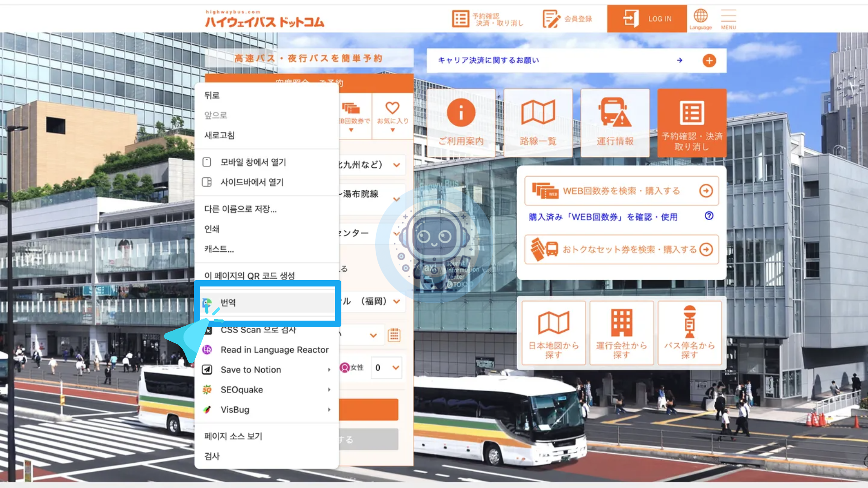This screenshot has width=868, height=488.
Task: Expand the 福岡 destination dropdown
Action: point(396,301)
